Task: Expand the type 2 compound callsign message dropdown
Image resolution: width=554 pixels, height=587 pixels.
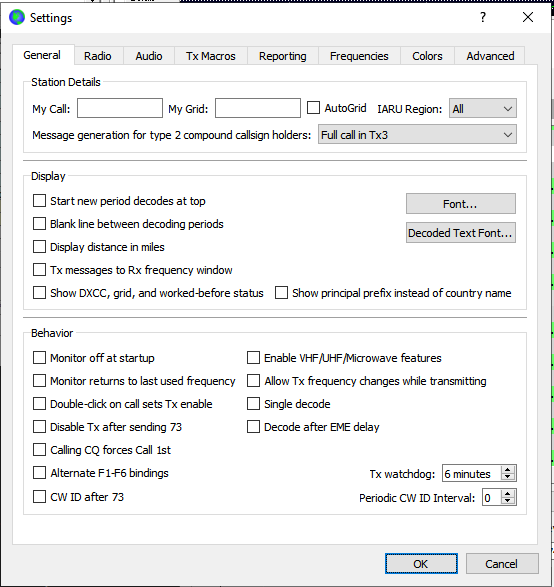Action: pyautogui.click(x=417, y=135)
